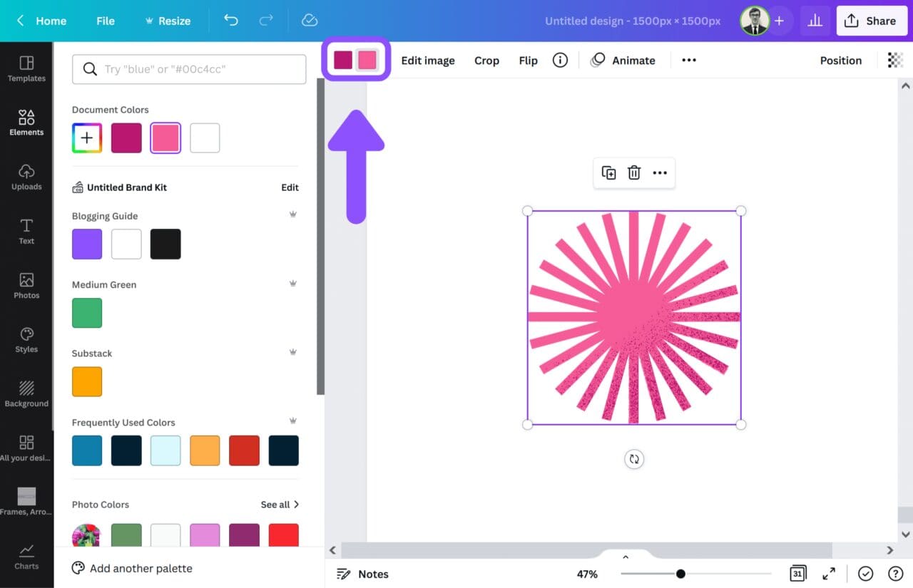Open See all Photo Colors

(280, 504)
